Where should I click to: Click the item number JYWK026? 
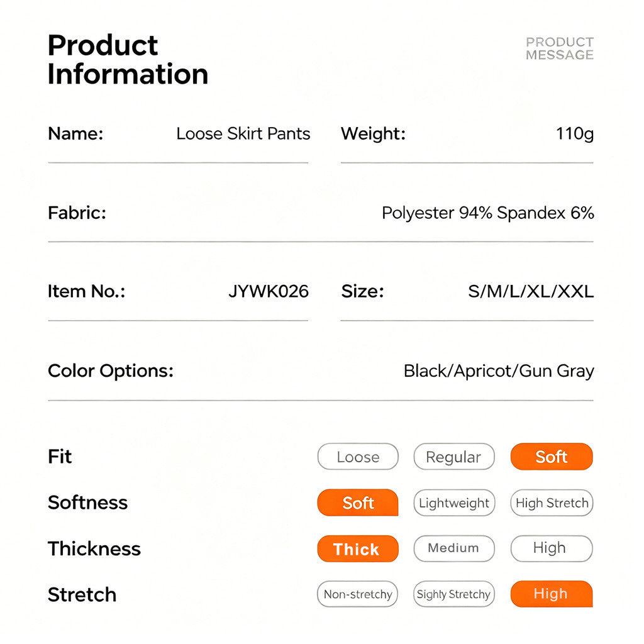[x=268, y=291]
